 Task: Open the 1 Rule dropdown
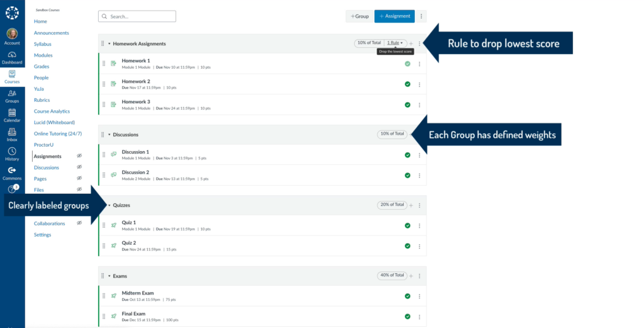click(394, 43)
